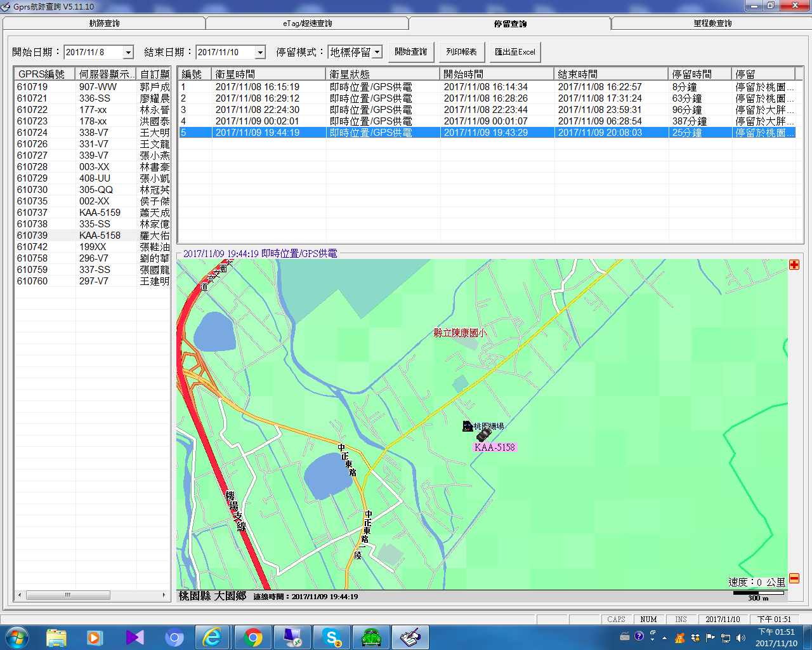Zoom out map with red minus icon
This screenshot has height=650, width=812.
pos(794,578)
